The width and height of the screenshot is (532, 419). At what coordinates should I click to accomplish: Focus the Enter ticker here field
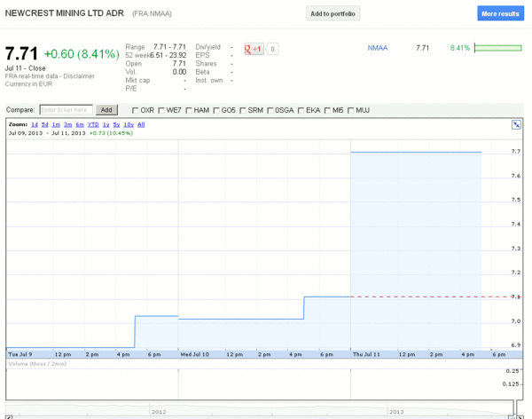66,110
